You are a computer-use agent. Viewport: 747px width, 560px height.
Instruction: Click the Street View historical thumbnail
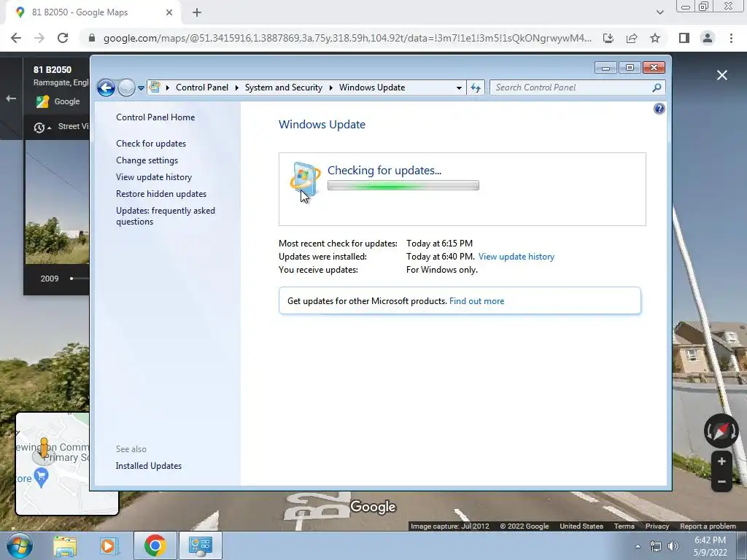pyautogui.click(x=57, y=203)
